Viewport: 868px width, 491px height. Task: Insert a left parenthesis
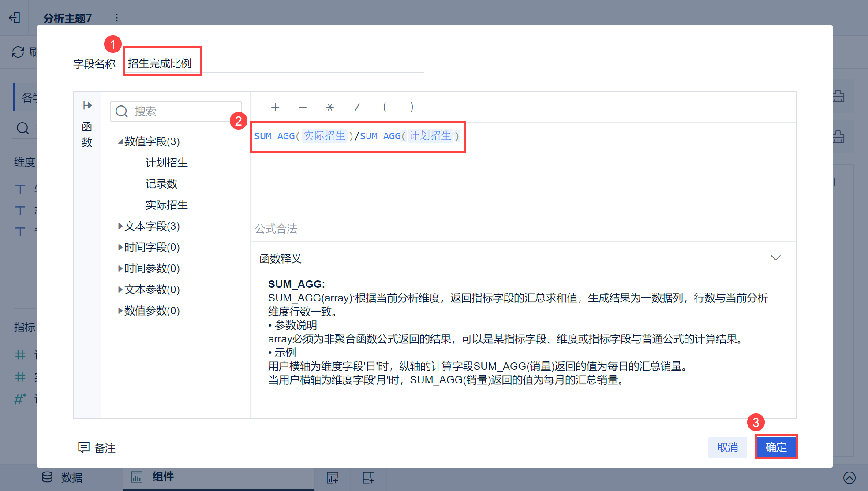pyautogui.click(x=385, y=107)
